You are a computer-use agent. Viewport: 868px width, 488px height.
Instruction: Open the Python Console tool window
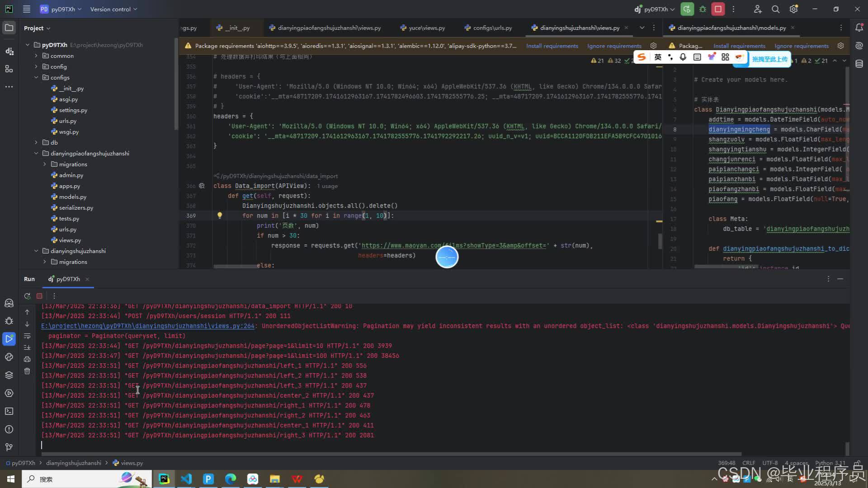(x=9, y=357)
